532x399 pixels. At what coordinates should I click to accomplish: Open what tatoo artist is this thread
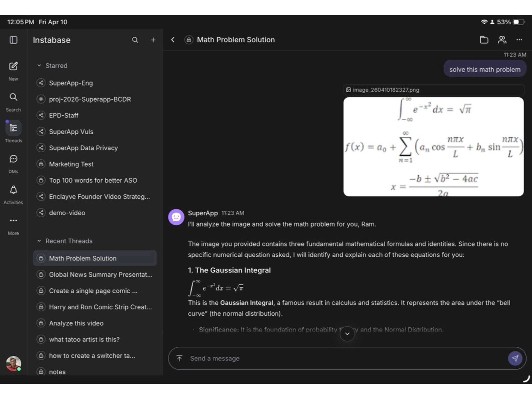pos(95,339)
